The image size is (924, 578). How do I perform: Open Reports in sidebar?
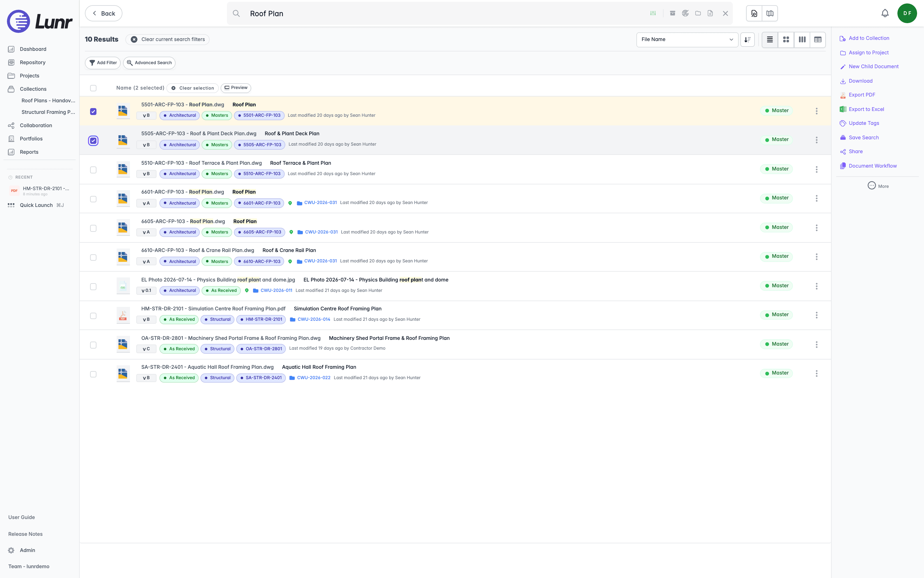[x=29, y=152]
